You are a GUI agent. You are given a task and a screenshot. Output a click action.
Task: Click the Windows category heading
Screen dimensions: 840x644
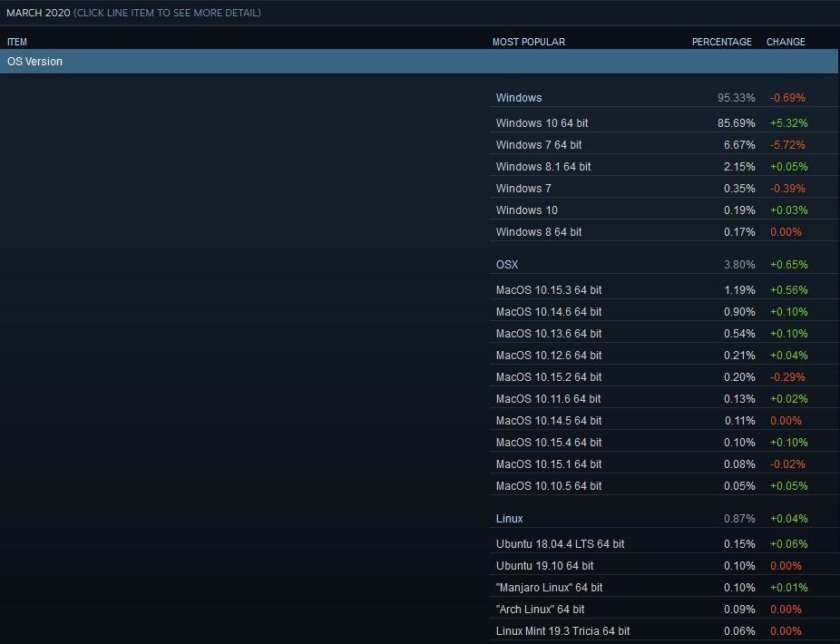pos(519,98)
